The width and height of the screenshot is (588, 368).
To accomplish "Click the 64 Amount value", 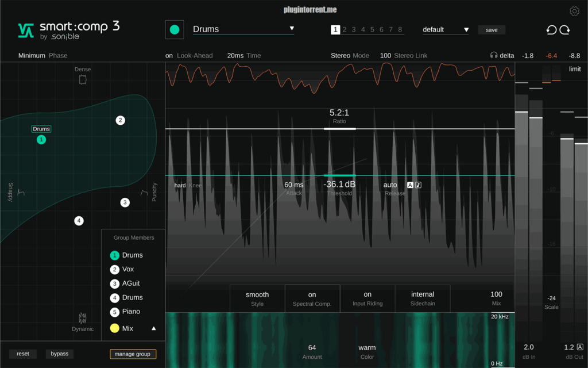I will (x=312, y=348).
